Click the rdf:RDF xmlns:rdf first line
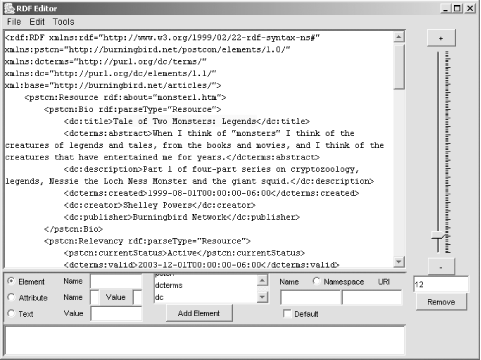The image size is (481, 360). click(162, 37)
